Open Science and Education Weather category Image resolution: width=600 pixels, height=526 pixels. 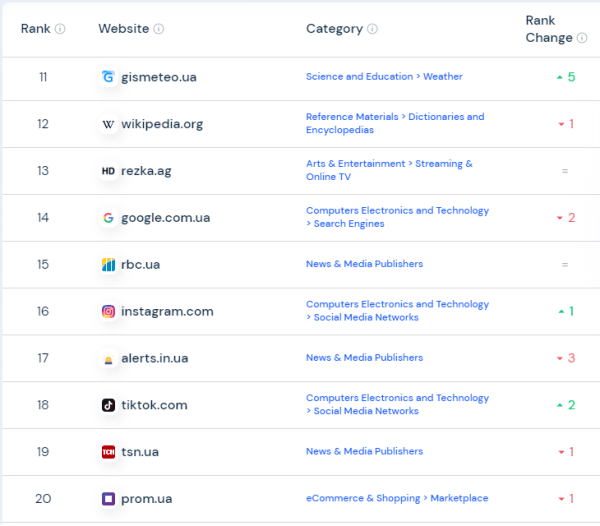pos(384,77)
